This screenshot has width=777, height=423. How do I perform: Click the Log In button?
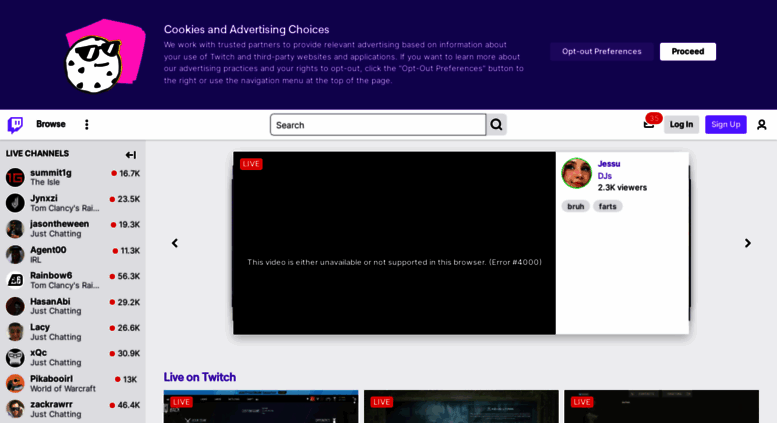(x=681, y=124)
